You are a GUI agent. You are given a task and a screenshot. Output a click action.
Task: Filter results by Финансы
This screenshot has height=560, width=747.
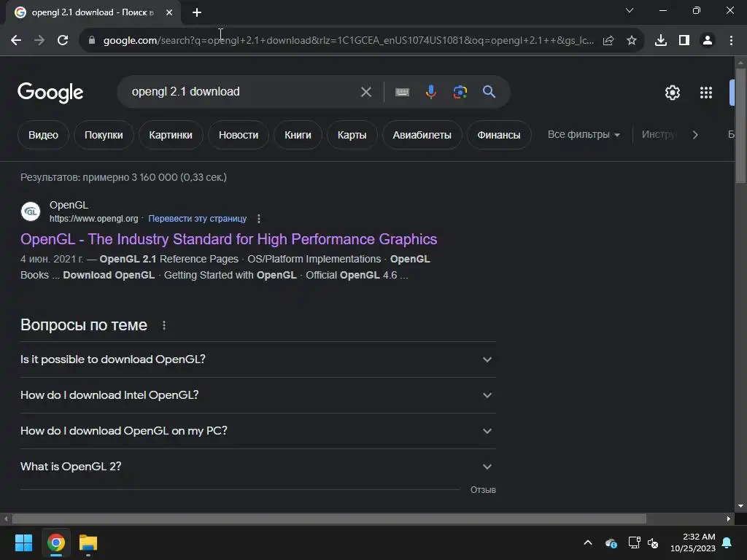click(x=499, y=135)
